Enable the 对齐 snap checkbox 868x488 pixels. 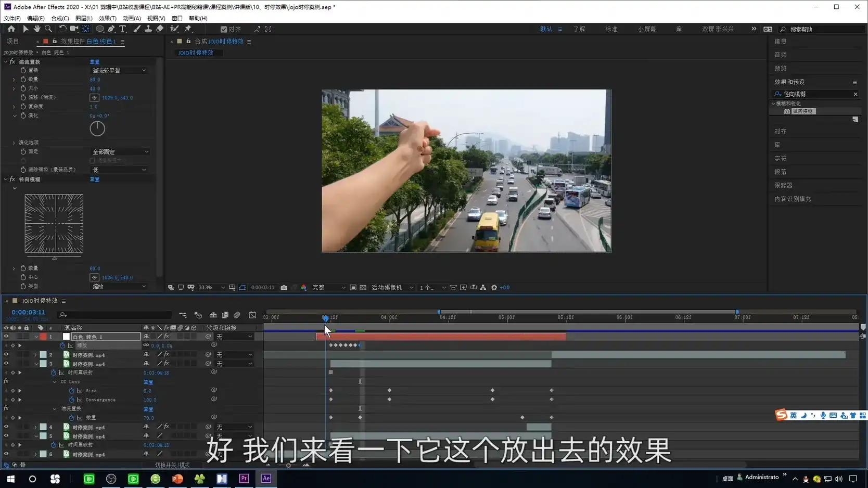pyautogui.click(x=224, y=29)
